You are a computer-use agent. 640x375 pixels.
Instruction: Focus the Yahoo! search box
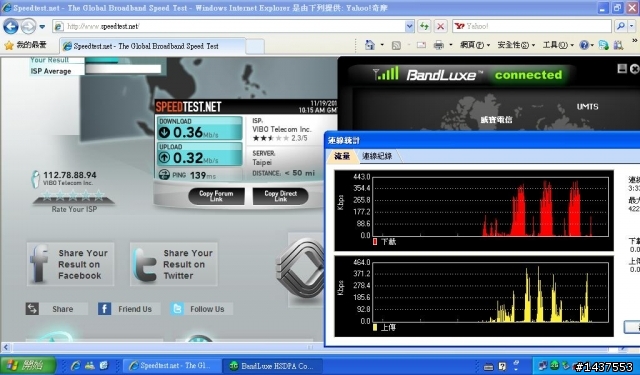coord(532,26)
